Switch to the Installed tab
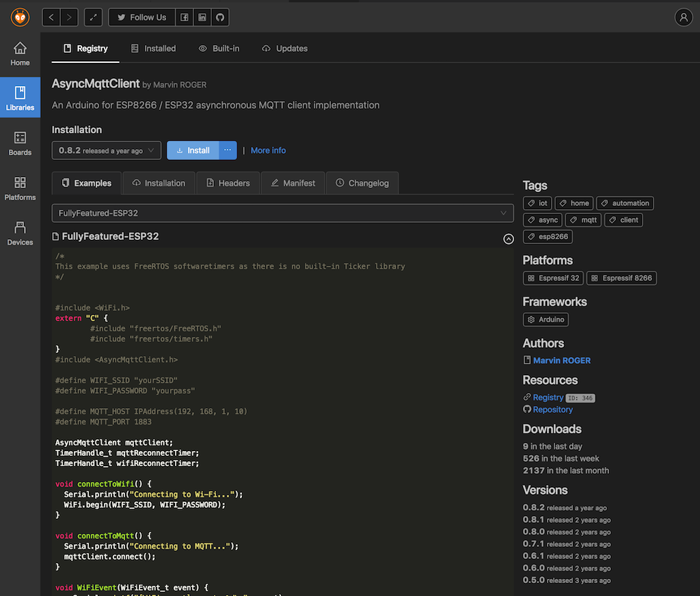 coord(153,49)
